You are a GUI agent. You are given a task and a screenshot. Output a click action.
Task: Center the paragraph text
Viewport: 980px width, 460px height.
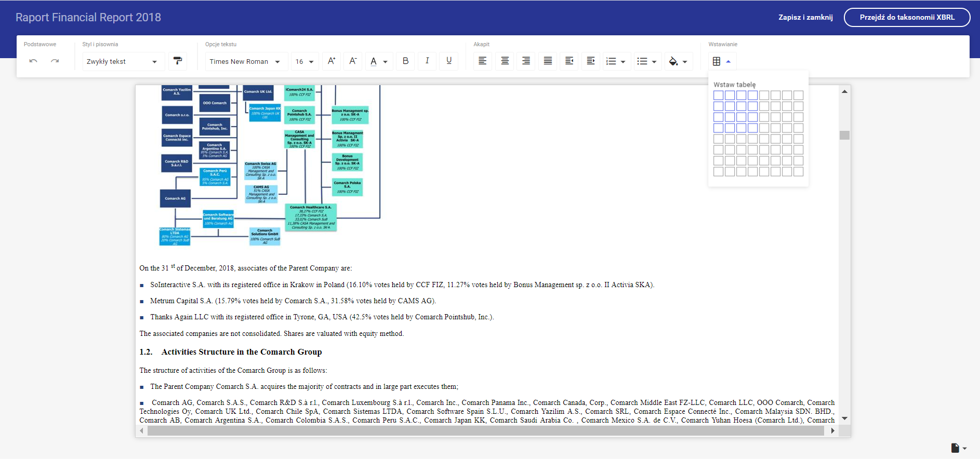coord(505,61)
